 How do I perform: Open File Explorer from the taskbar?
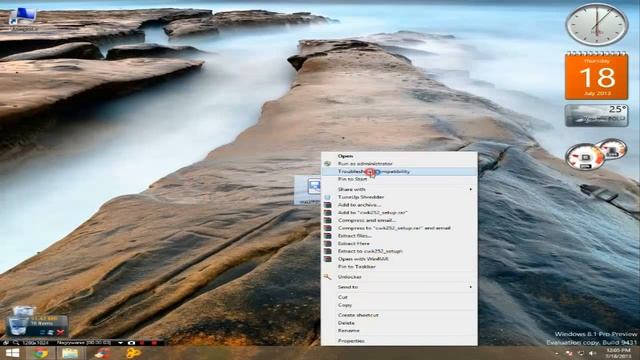point(70,353)
